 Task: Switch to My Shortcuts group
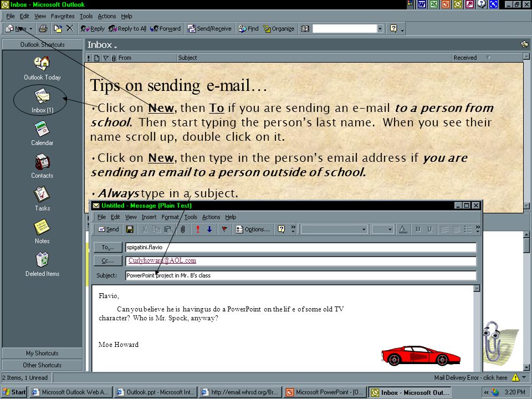coord(42,353)
